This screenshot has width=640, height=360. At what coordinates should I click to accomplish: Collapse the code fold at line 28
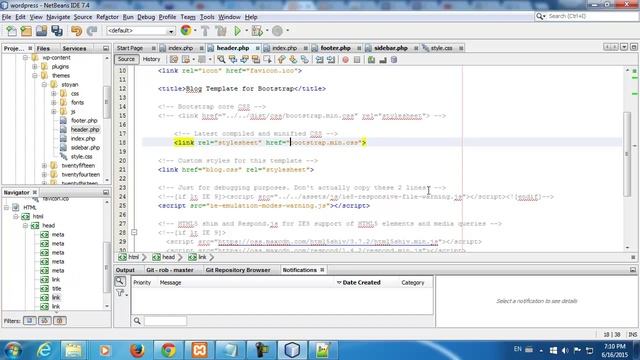point(134,232)
